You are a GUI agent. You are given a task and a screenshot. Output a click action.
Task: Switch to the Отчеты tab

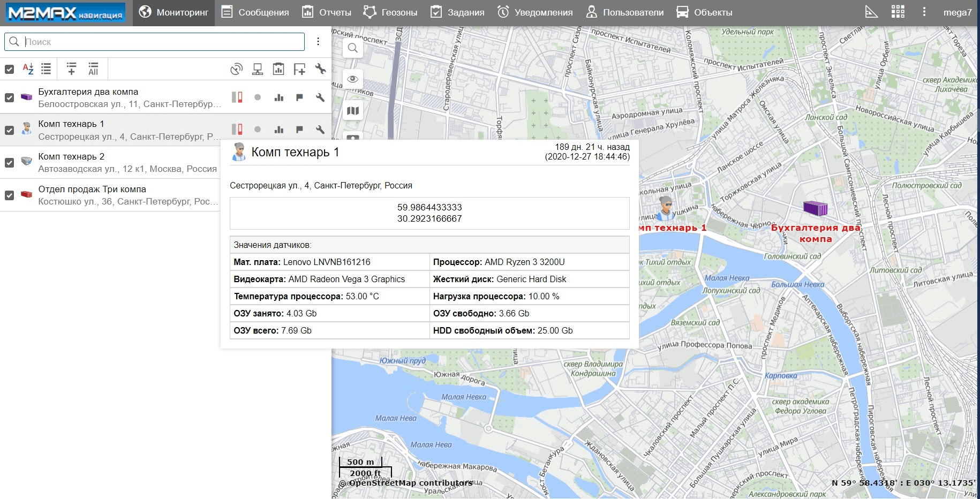[x=327, y=12]
